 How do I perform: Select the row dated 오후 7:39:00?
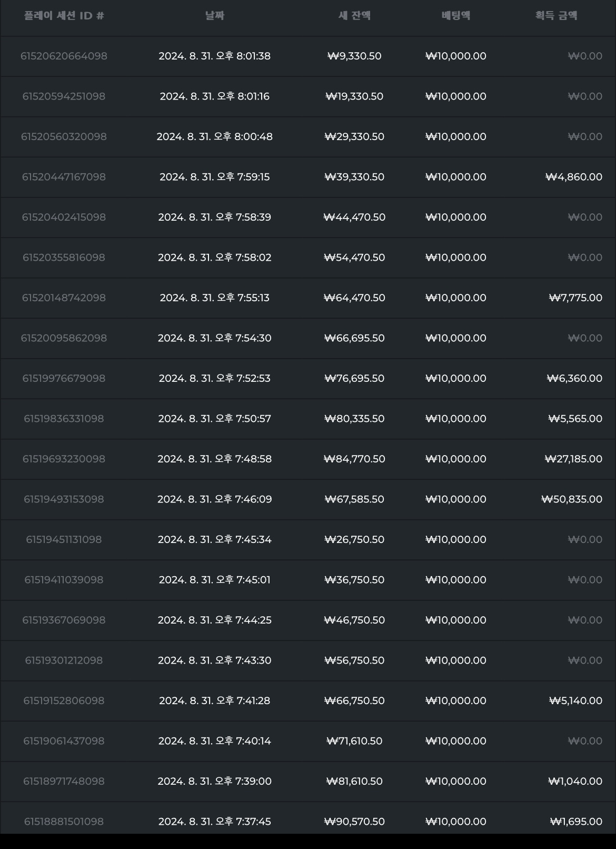point(308,782)
